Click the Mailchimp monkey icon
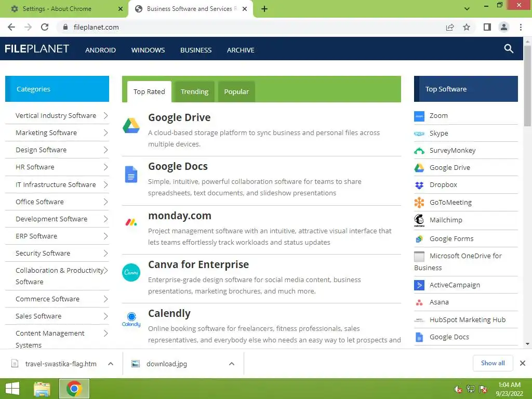Viewport: 532px width, 399px height. (419, 220)
